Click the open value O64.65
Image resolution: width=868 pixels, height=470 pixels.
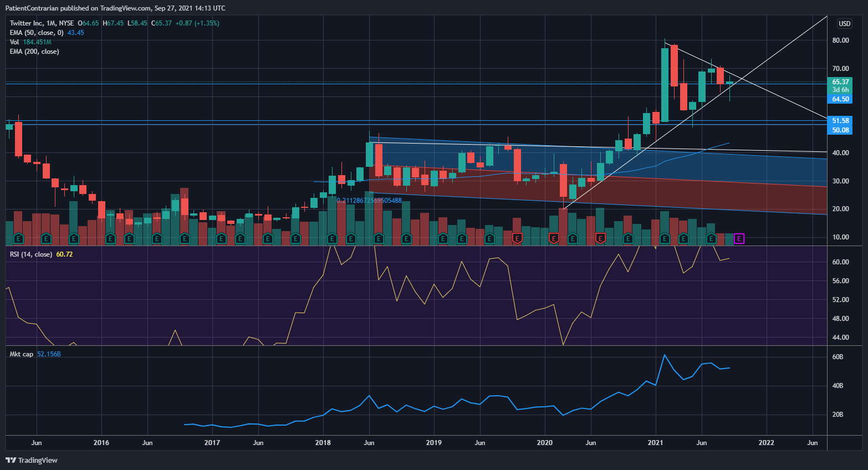coord(88,23)
